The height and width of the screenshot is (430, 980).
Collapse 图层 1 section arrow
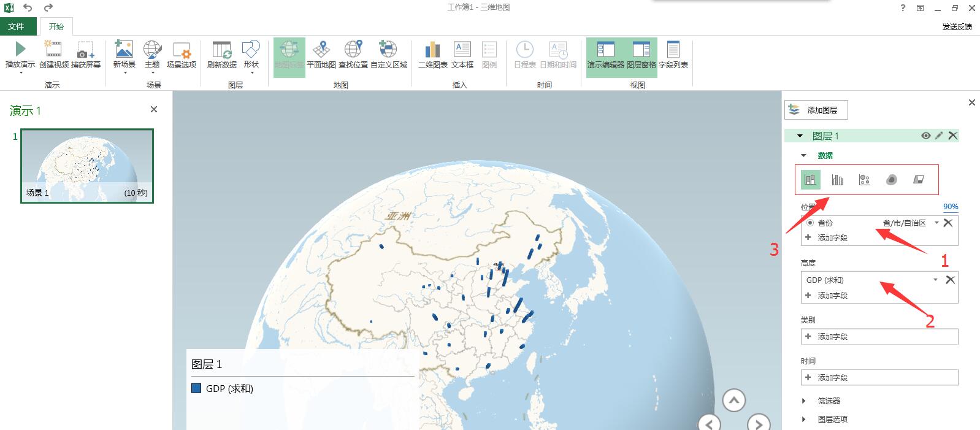[800, 136]
